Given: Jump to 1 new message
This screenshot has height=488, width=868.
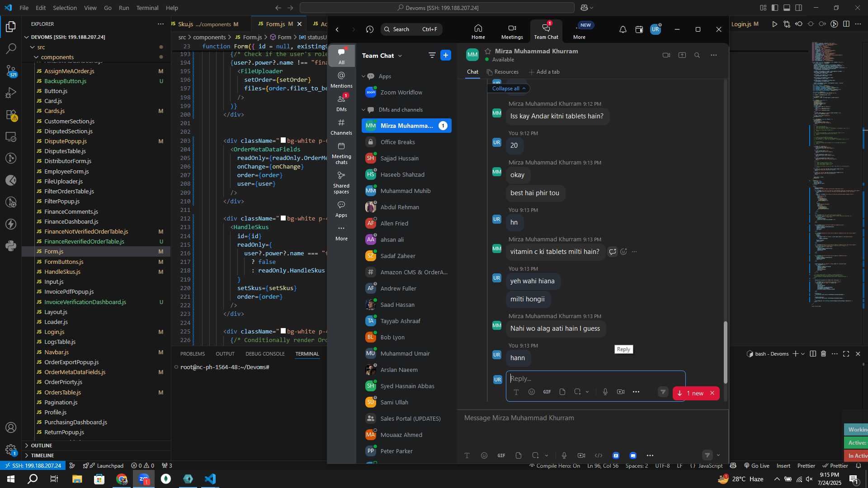Looking at the screenshot, I should 690,393.
